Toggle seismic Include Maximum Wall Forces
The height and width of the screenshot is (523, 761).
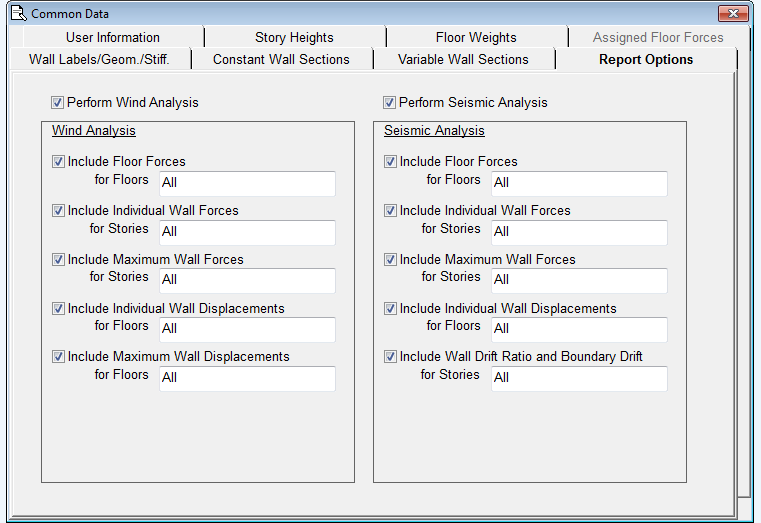pos(391,259)
